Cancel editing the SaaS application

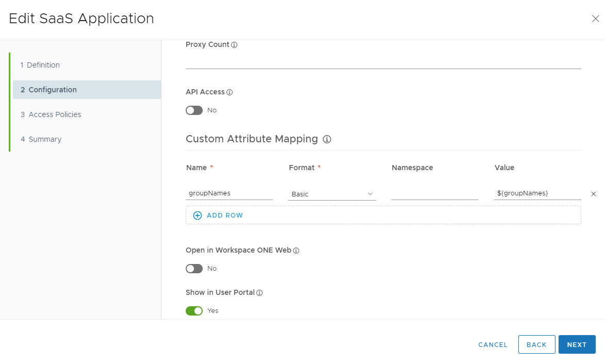[x=493, y=344]
